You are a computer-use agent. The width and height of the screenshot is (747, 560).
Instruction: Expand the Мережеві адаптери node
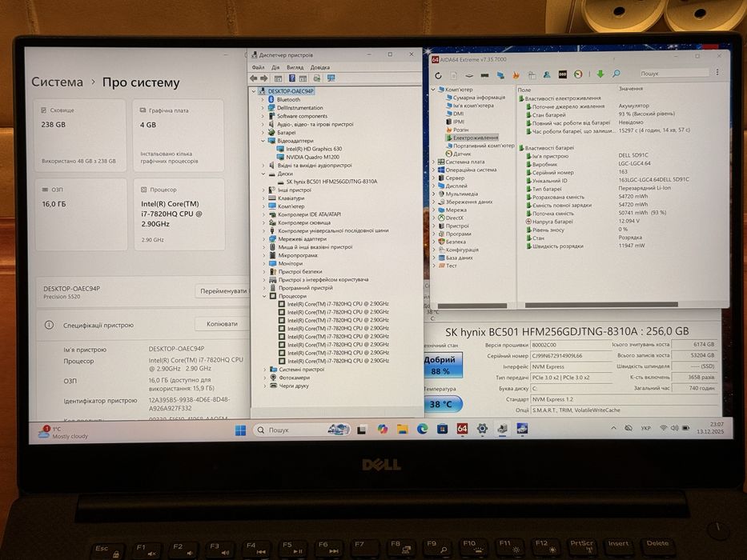click(263, 239)
